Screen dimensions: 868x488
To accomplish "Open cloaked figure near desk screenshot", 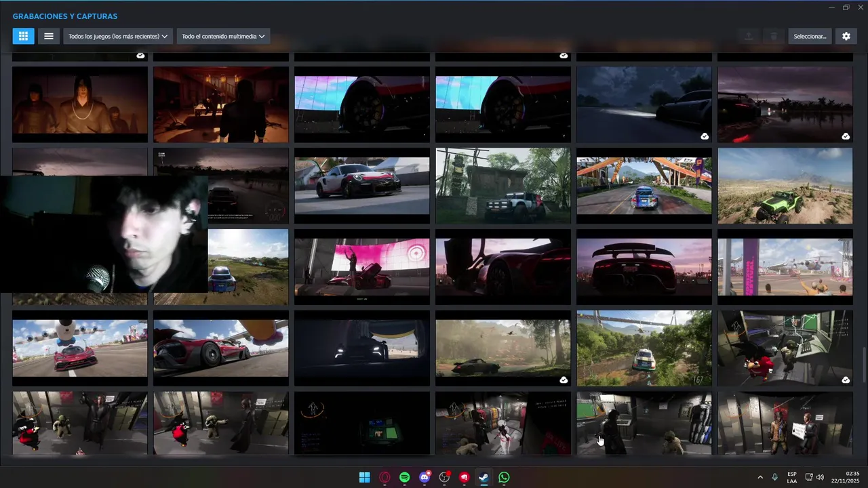I will pyautogui.click(x=644, y=424).
